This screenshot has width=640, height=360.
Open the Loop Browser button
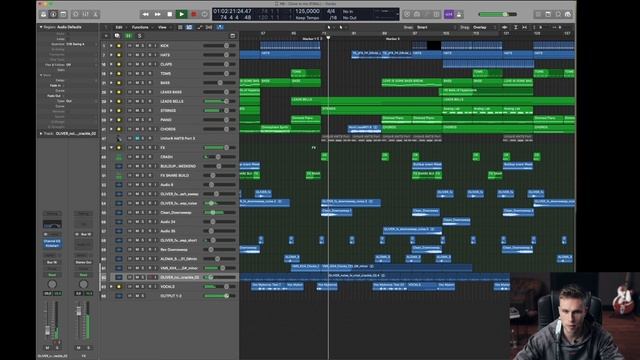[x=558, y=14]
